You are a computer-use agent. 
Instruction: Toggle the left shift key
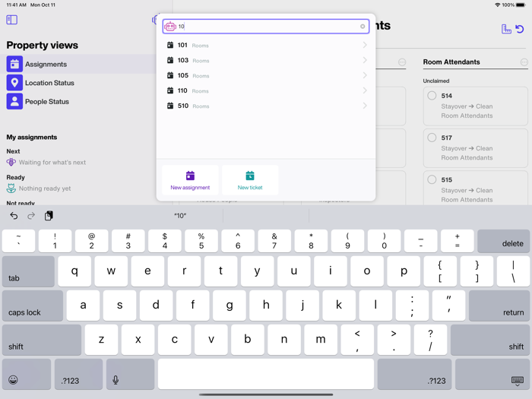pyautogui.click(x=42, y=340)
